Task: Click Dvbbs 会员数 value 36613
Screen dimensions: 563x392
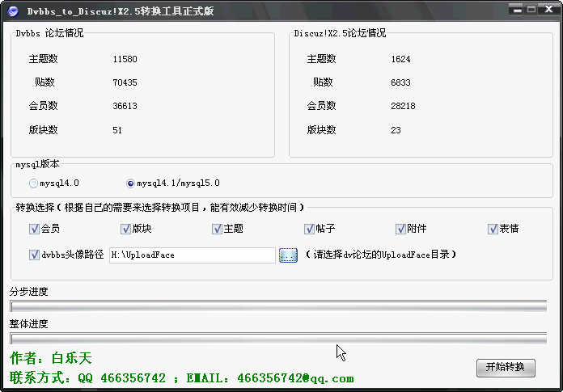Action: 125,106
